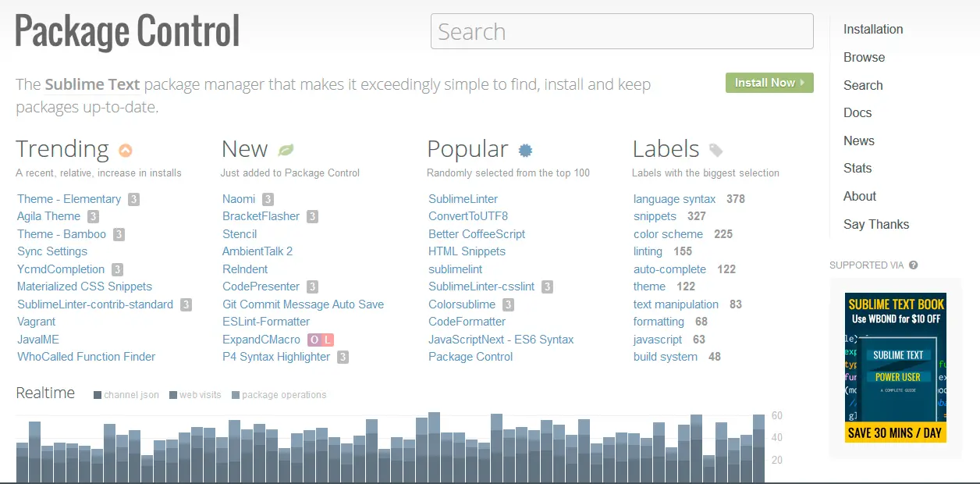Click the blue badge icon beside Popular

click(526, 150)
